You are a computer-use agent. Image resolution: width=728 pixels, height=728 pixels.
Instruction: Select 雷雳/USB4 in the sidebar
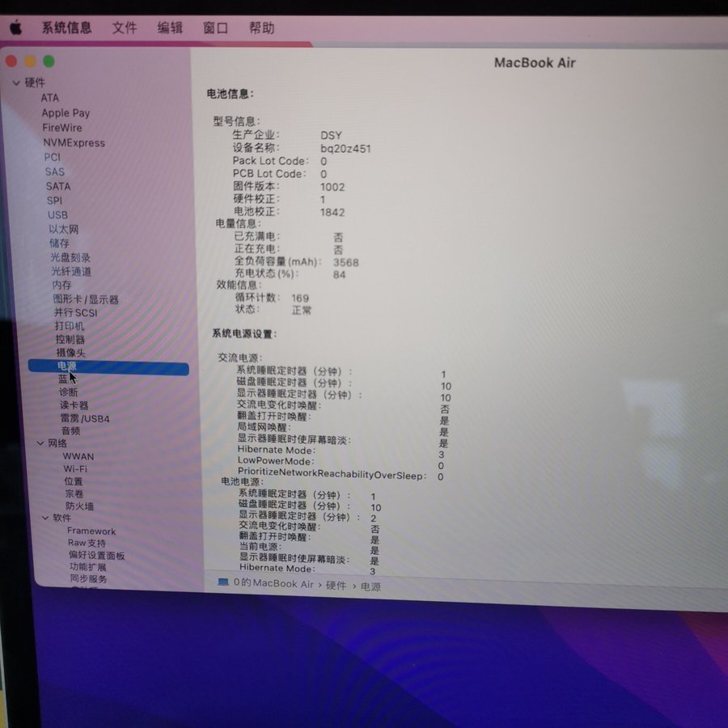[x=85, y=418]
